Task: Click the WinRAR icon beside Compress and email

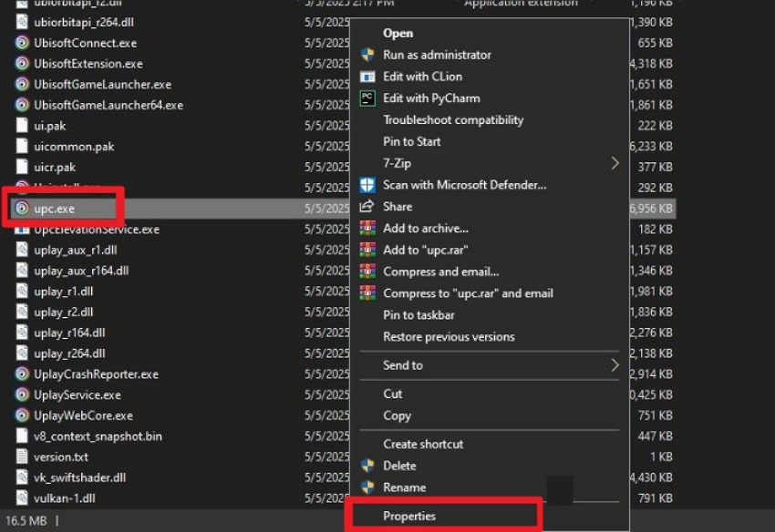Action: [x=368, y=271]
